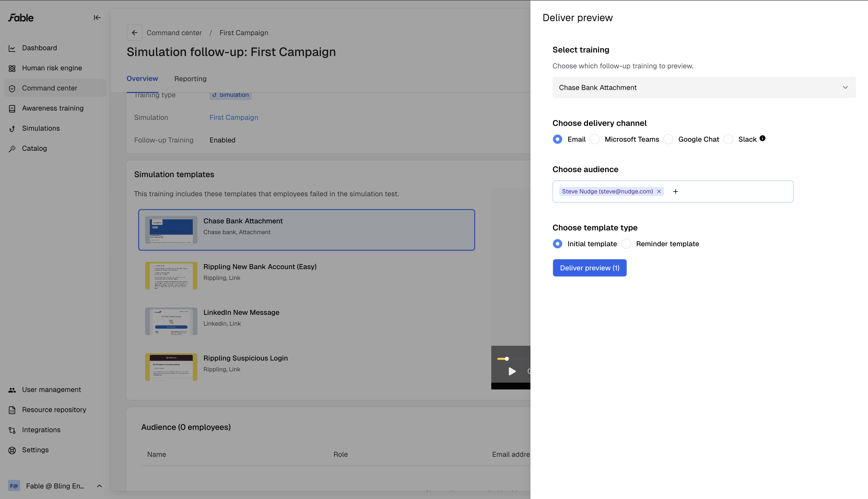Select the Email delivery channel

point(558,139)
